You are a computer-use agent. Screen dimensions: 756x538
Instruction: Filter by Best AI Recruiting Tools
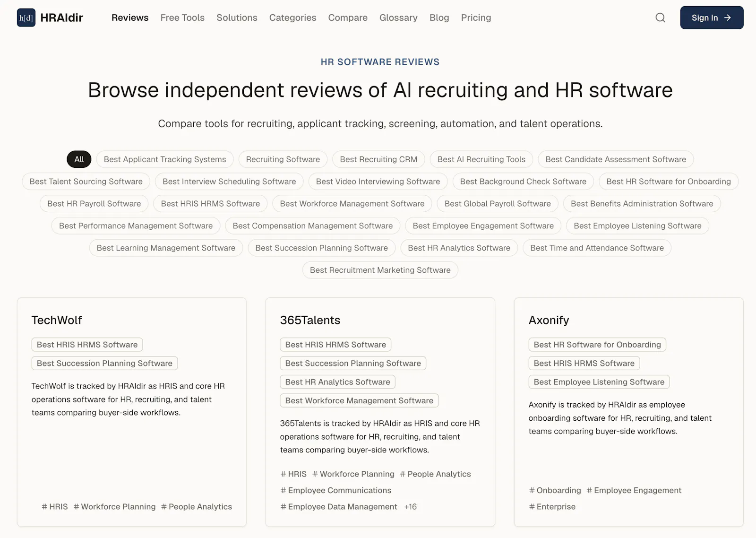[481, 159]
